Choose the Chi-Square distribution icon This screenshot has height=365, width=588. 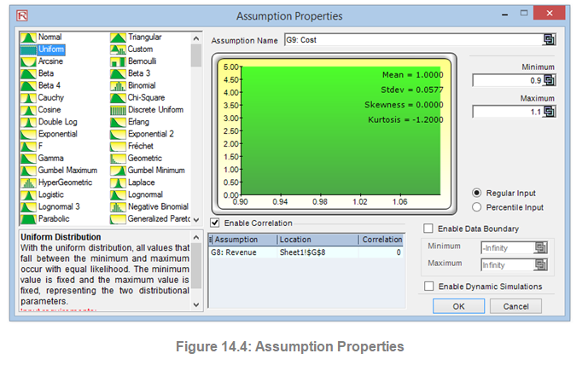point(118,98)
